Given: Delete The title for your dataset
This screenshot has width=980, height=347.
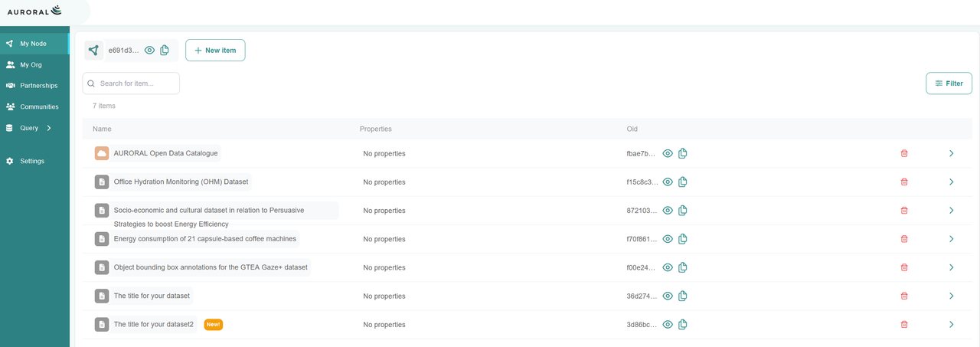Looking at the screenshot, I should point(904,296).
